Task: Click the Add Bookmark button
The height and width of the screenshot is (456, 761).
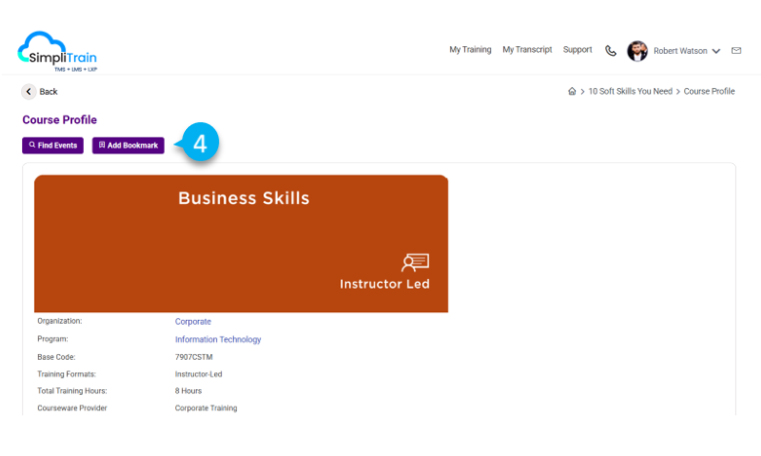Action: pos(128,145)
